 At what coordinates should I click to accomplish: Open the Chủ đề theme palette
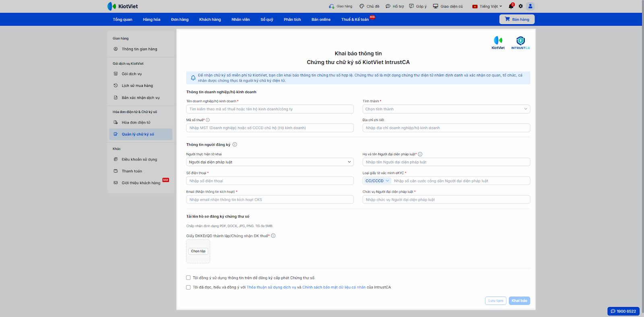coord(369,6)
